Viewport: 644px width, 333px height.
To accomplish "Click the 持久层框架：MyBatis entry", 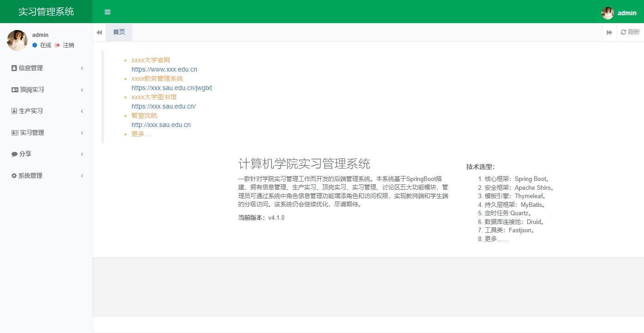I will (x=516, y=205).
